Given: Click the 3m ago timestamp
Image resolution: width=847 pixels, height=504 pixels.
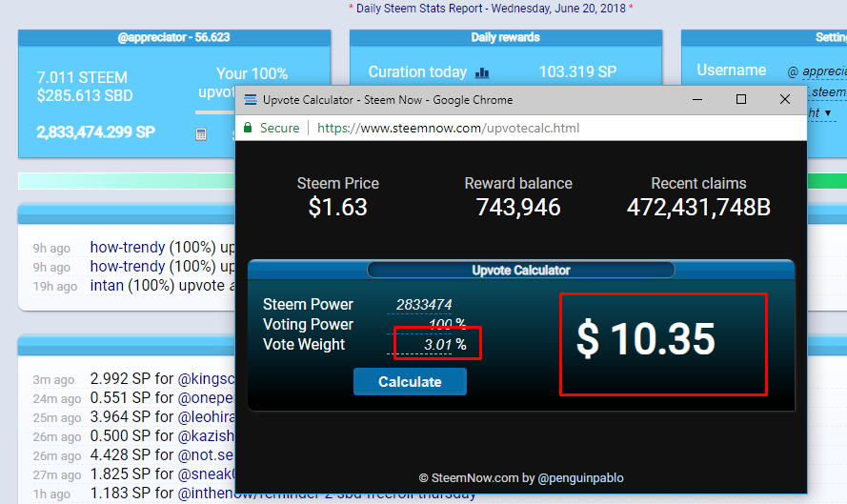Looking at the screenshot, I should (x=53, y=380).
